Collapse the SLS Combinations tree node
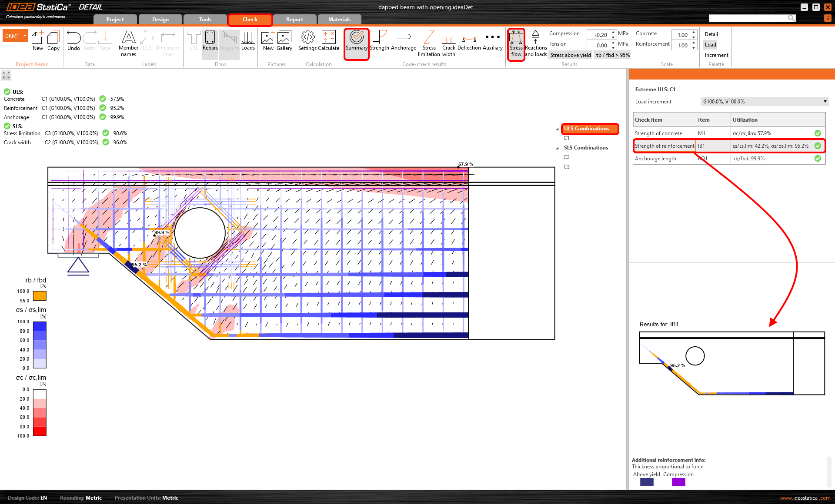This screenshot has width=835, height=504. 558,148
